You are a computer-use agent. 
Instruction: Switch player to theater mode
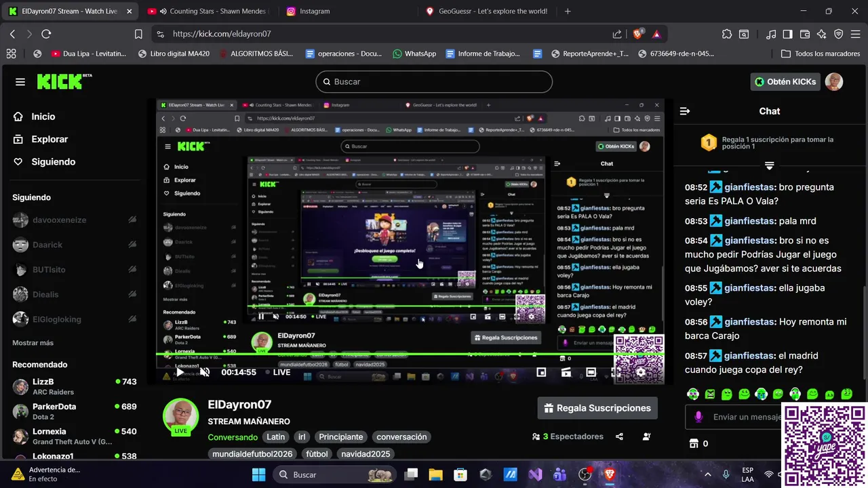coord(591,372)
